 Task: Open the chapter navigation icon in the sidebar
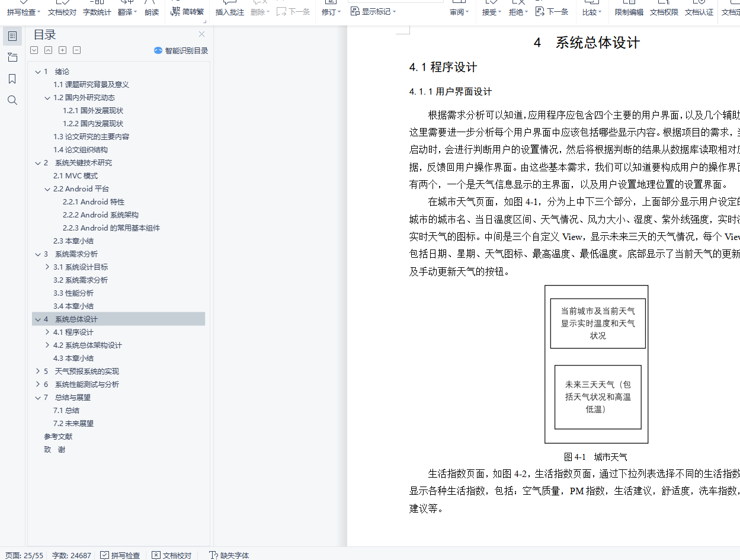click(12, 57)
